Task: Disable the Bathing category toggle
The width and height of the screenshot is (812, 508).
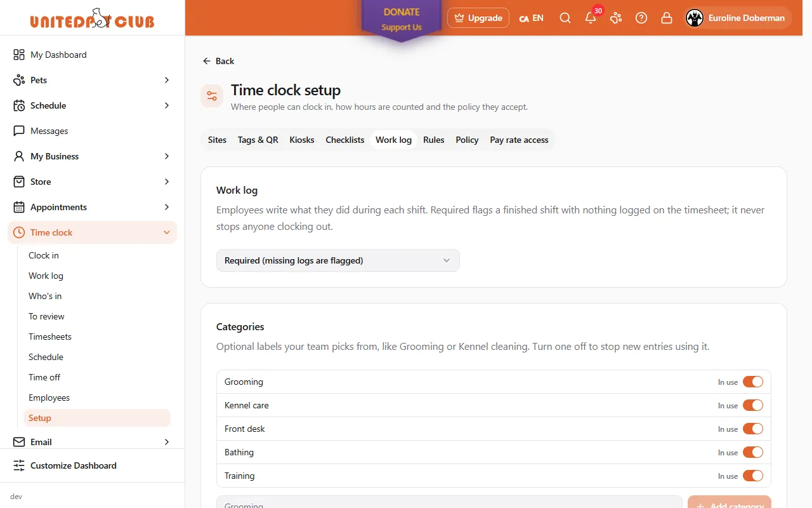Action: coord(753,452)
